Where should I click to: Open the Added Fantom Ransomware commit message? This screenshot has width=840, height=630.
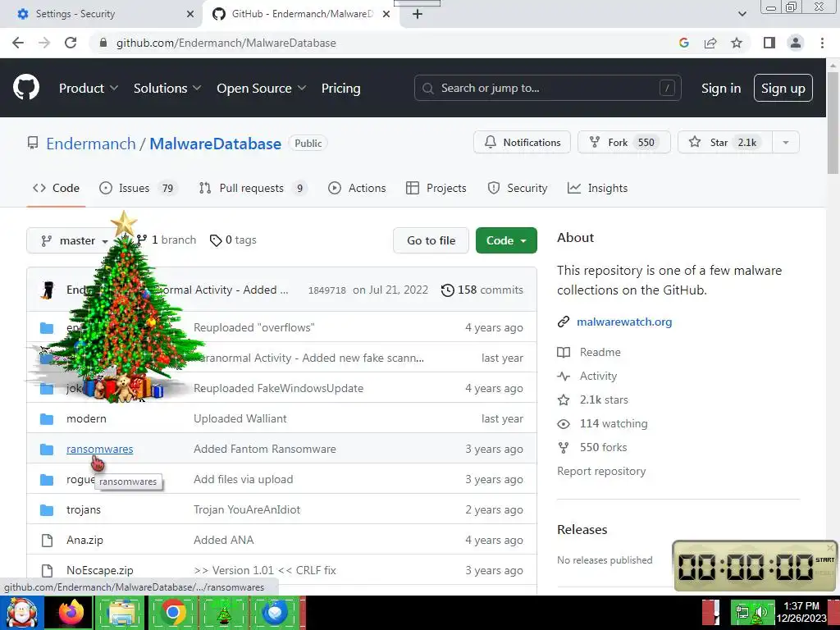(x=265, y=449)
